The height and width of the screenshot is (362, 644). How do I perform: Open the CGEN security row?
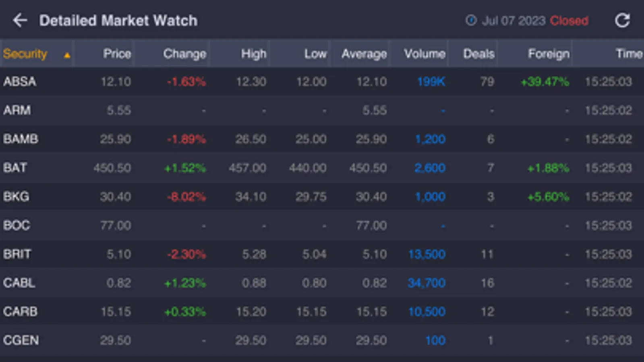pyautogui.click(x=322, y=340)
